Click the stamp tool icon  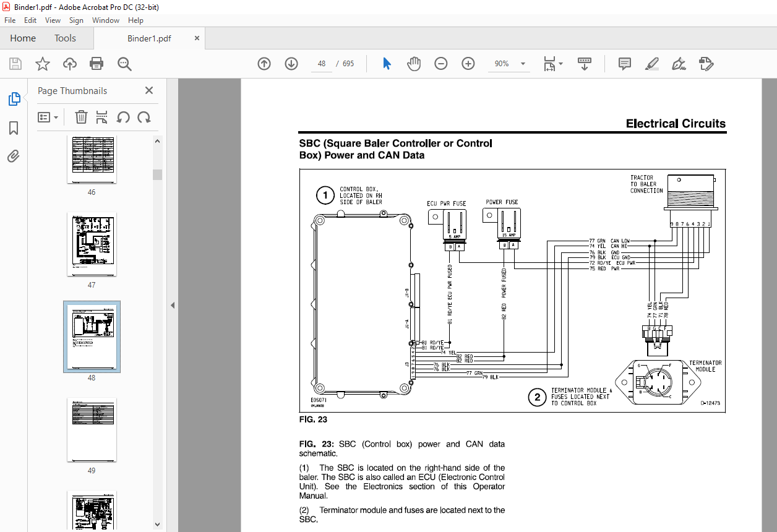tap(706, 64)
